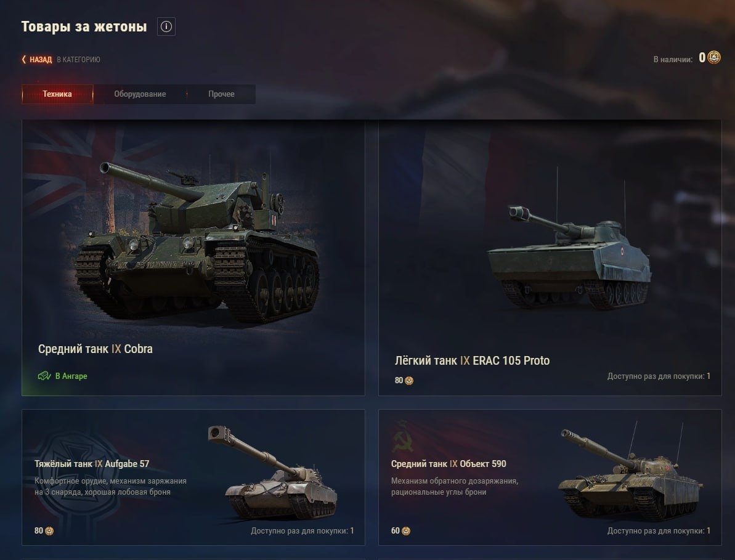Click the info icon beside Товары за жетоны
Image resolution: width=735 pixels, height=560 pixels.
pos(166,26)
